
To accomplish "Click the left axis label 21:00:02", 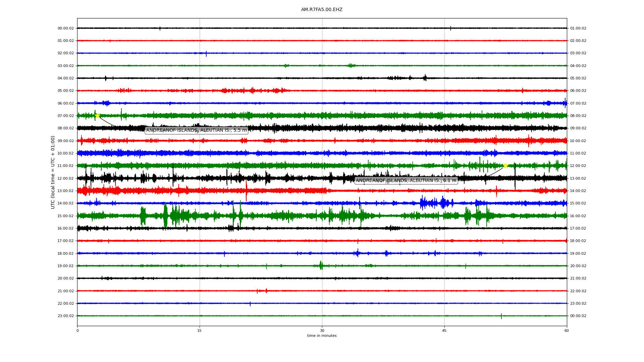I will [66, 291].
